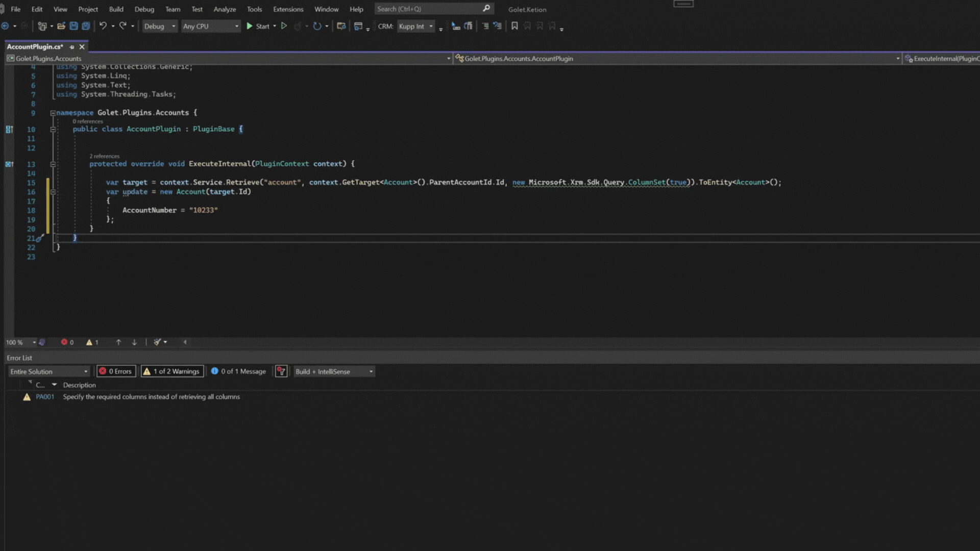
Task: Open the File menu
Action: click(16, 9)
